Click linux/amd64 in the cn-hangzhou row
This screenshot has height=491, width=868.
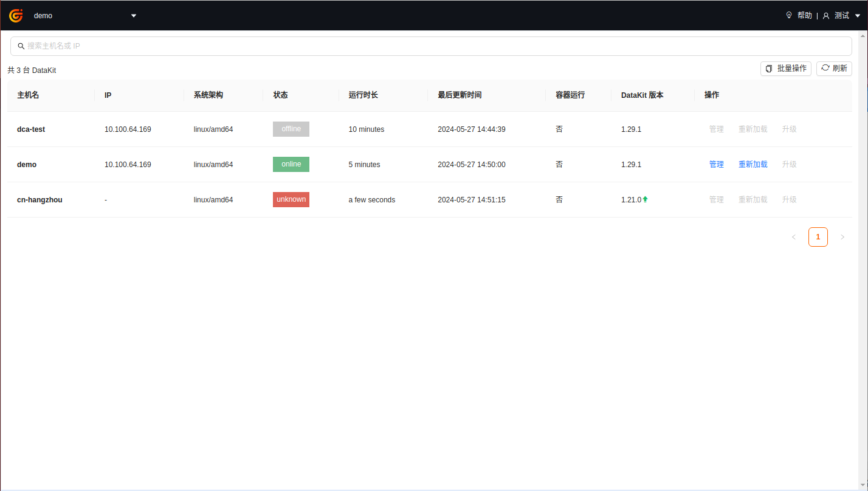(213, 200)
